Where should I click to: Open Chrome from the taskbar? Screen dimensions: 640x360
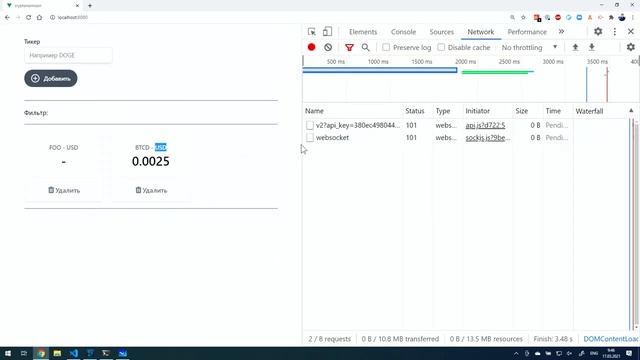pyautogui.click(x=41, y=353)
